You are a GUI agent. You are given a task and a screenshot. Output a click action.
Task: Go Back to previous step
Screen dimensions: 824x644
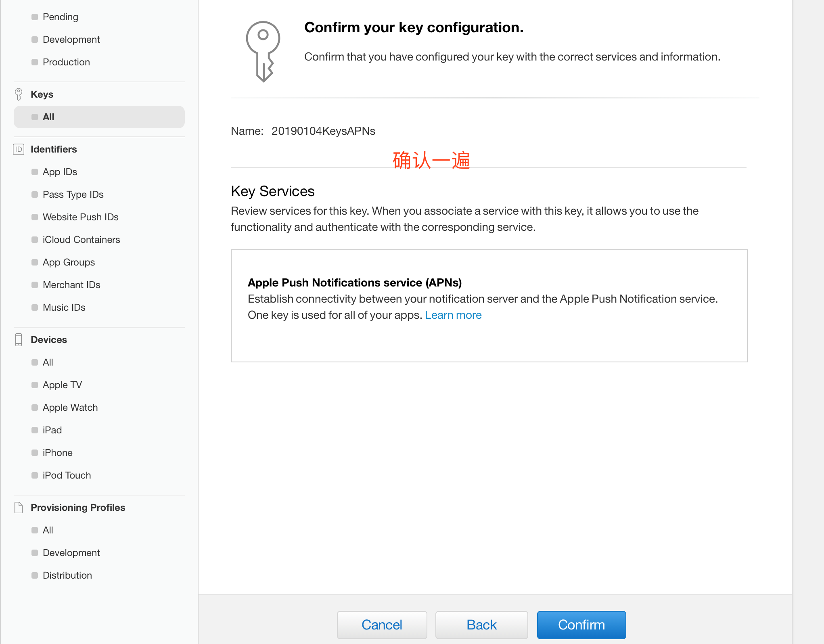click(481, 625)
